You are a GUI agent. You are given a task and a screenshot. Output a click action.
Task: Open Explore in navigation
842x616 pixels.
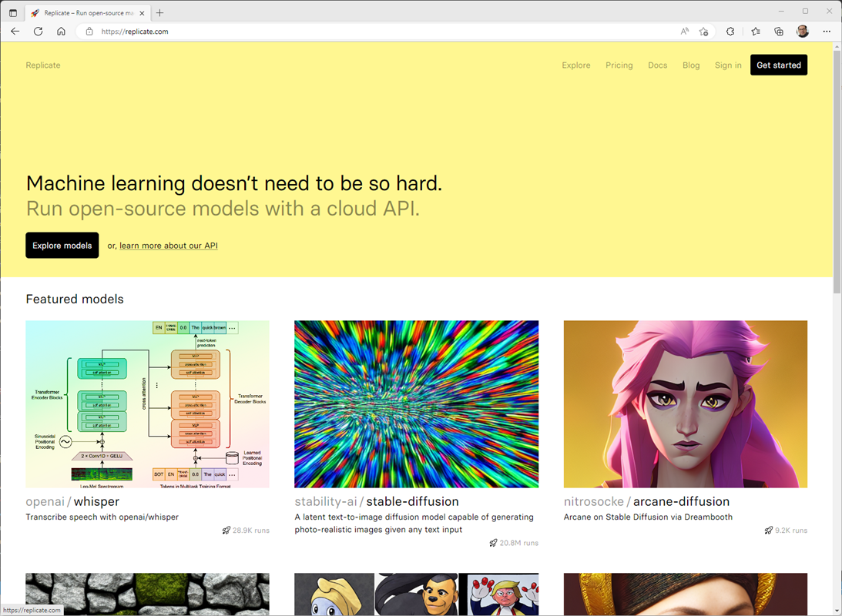tap(575, 65)
